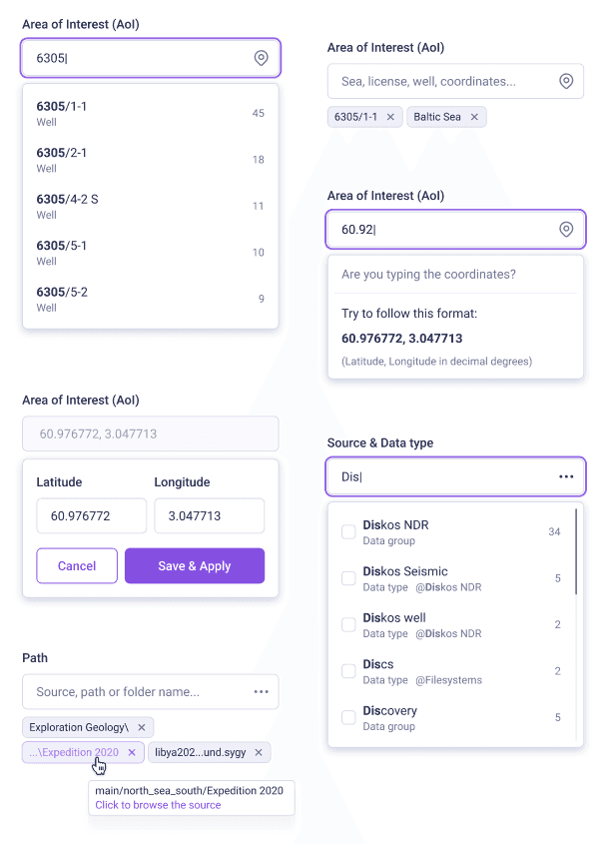
Task: Remove the Expedition 2020 path chip
Action: click(132, 752)
